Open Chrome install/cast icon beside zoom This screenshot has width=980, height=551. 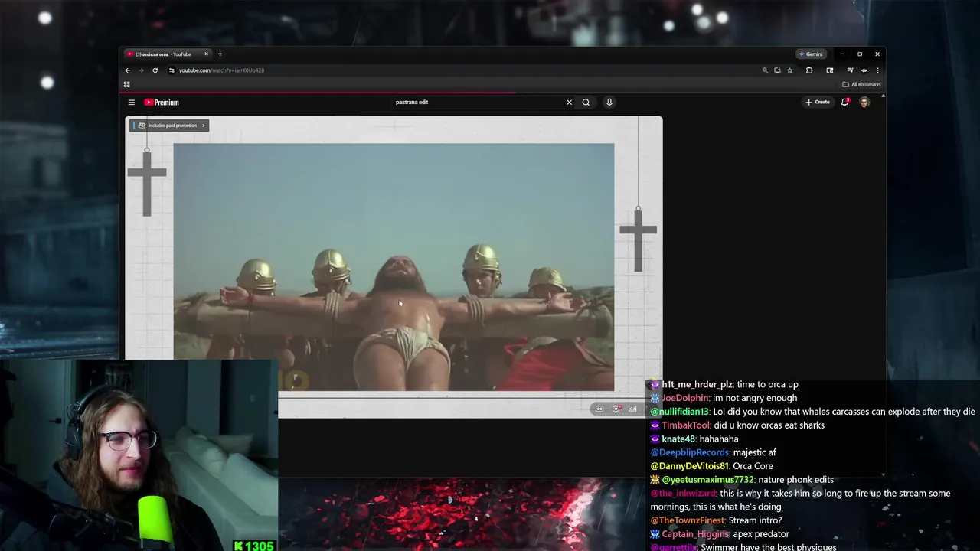(x=777, y=70)
